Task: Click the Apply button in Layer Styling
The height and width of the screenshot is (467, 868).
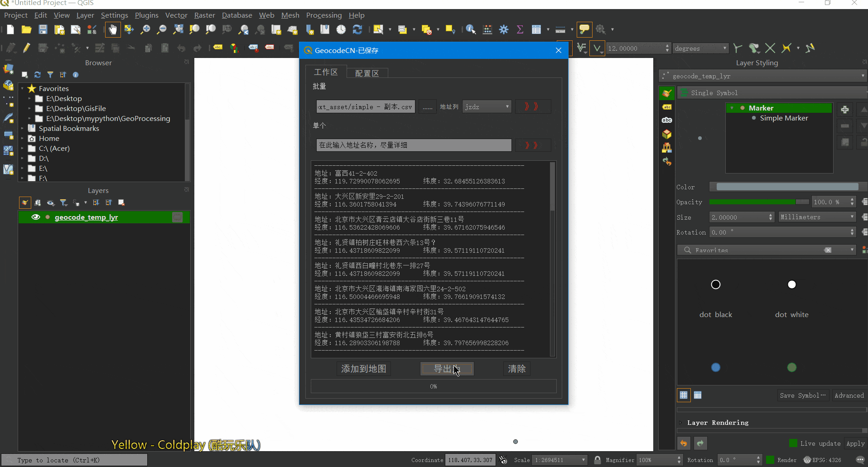Action: (855, 443)
